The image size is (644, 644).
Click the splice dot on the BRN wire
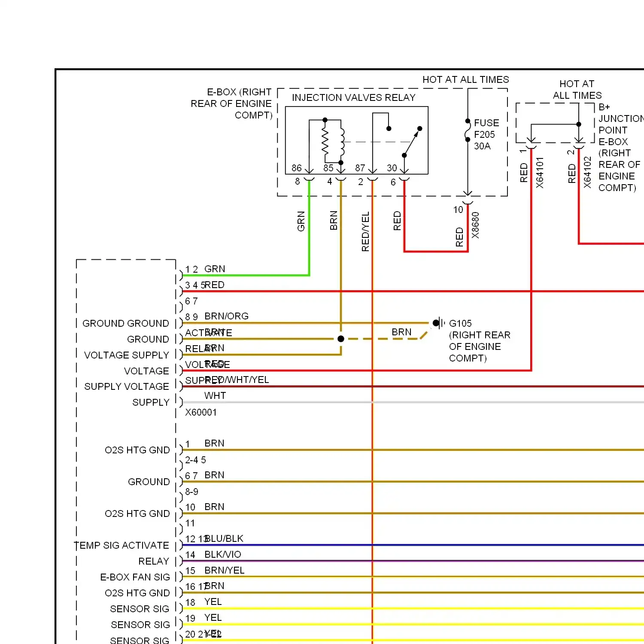[x=341, y=339]
